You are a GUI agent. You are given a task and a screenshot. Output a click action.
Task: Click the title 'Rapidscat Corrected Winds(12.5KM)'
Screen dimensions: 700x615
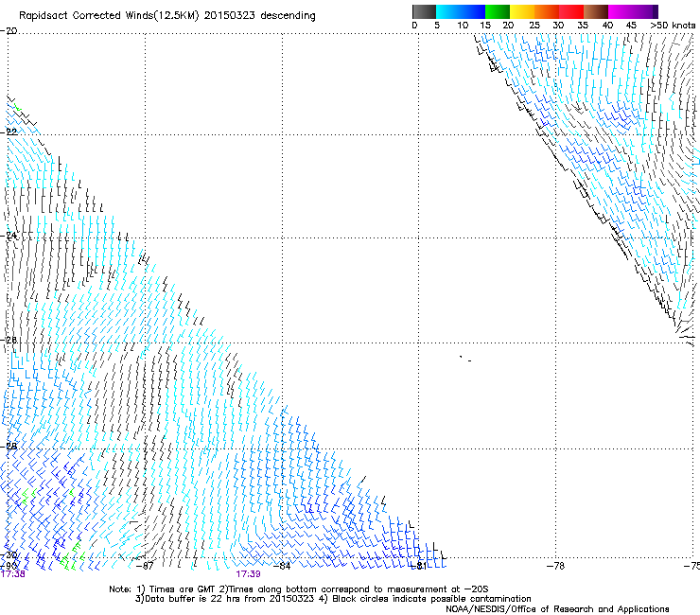coord(109,15)
